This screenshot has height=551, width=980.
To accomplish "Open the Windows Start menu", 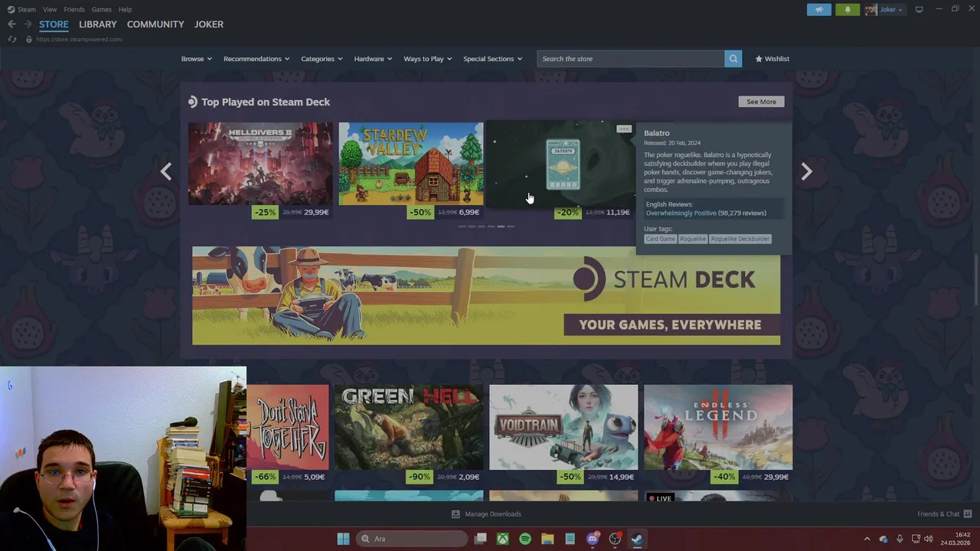I will [x=343, y=539].
